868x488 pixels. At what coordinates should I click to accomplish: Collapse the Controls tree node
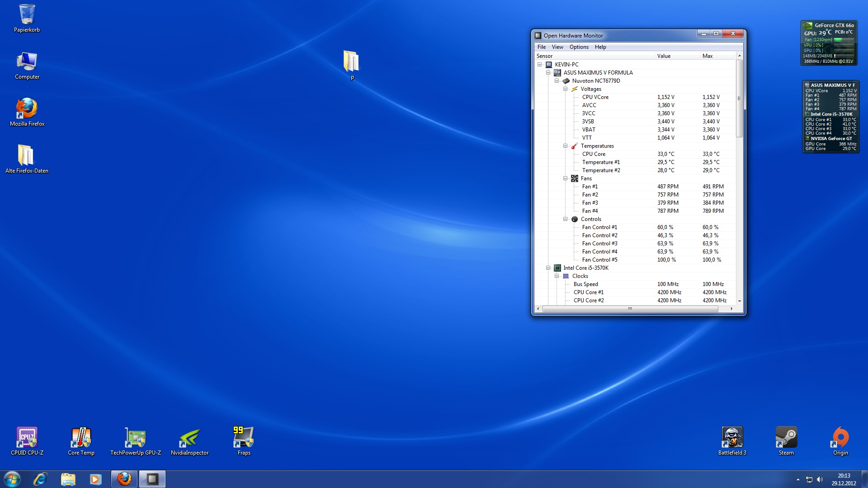[565, 219]
